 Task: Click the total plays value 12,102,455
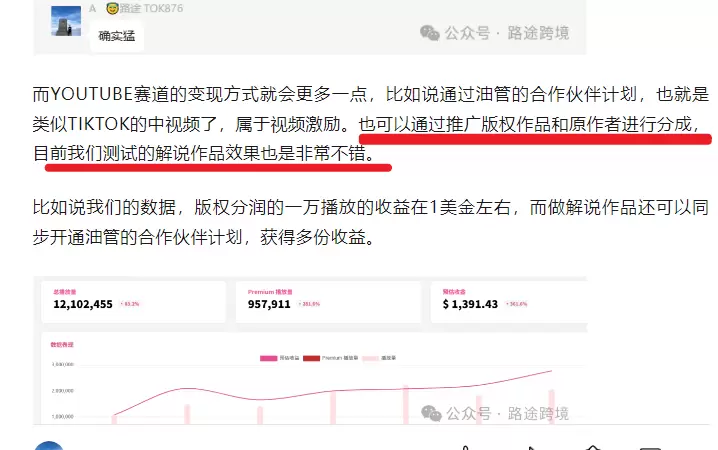83,304
